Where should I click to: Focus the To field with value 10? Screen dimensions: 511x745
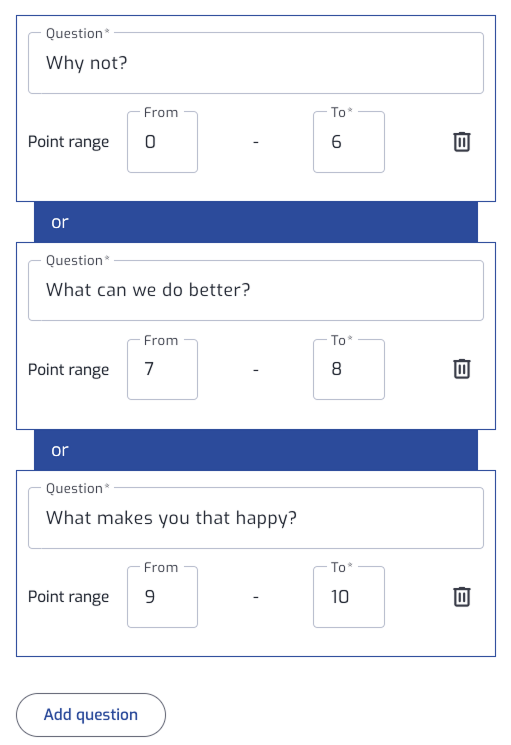pos(349,597)
